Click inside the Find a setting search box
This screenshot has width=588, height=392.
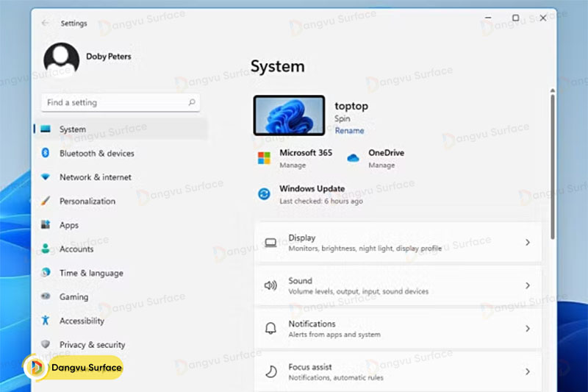click(x=121, y=102)
